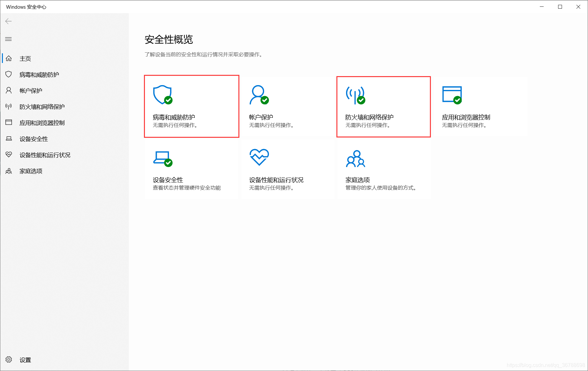Screen dimensions: 588x371
Task: Click the heart icon on 设备性能和运行状况 card
Action: coord(259,157)
